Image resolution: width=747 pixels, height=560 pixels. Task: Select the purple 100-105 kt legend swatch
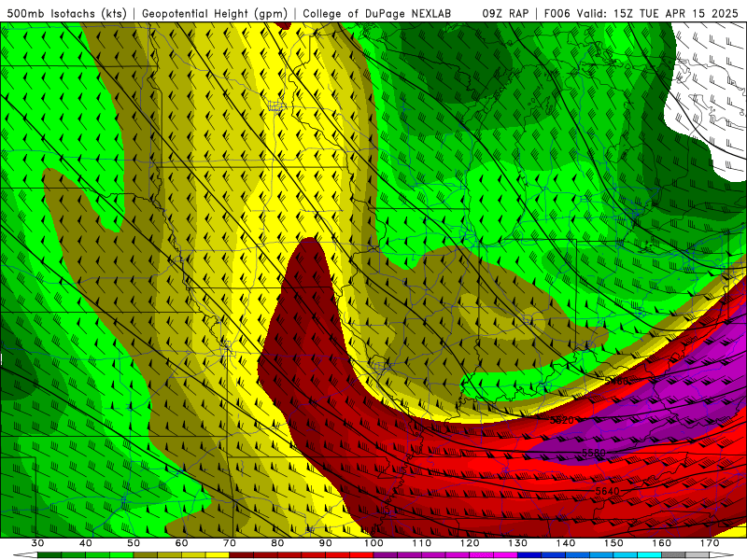pyautogui.click(x=386, y=555)
